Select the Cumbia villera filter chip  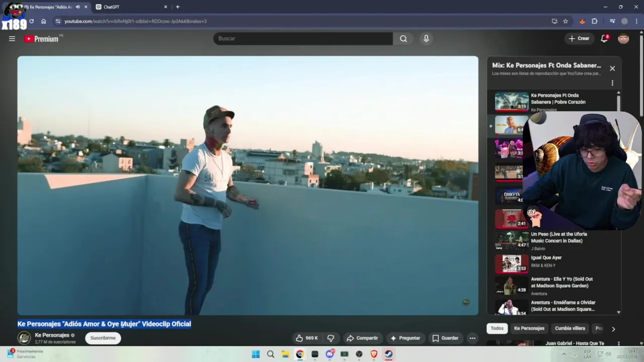pyautogui.click(x=570, y=328)
